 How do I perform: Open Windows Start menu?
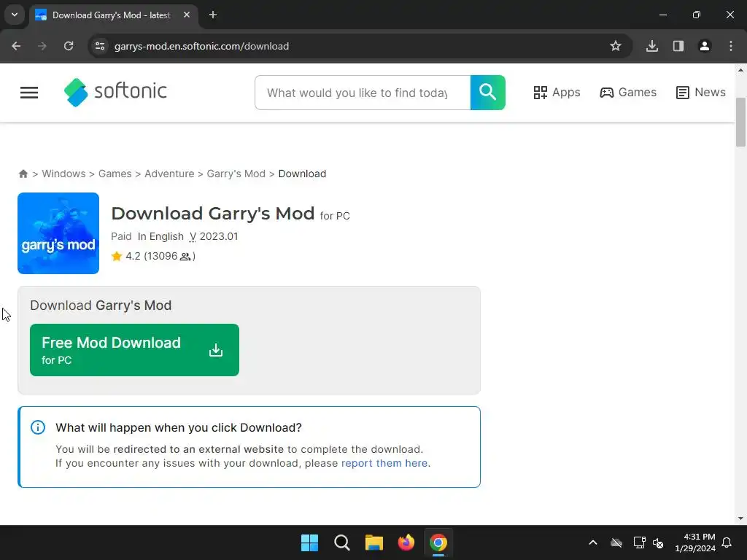click(309, 542)
